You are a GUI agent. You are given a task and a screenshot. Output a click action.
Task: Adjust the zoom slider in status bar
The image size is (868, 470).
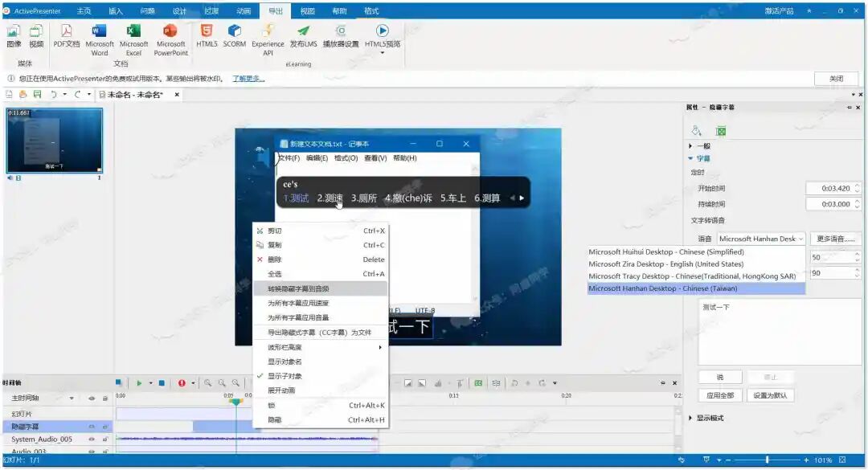[768, 460]
